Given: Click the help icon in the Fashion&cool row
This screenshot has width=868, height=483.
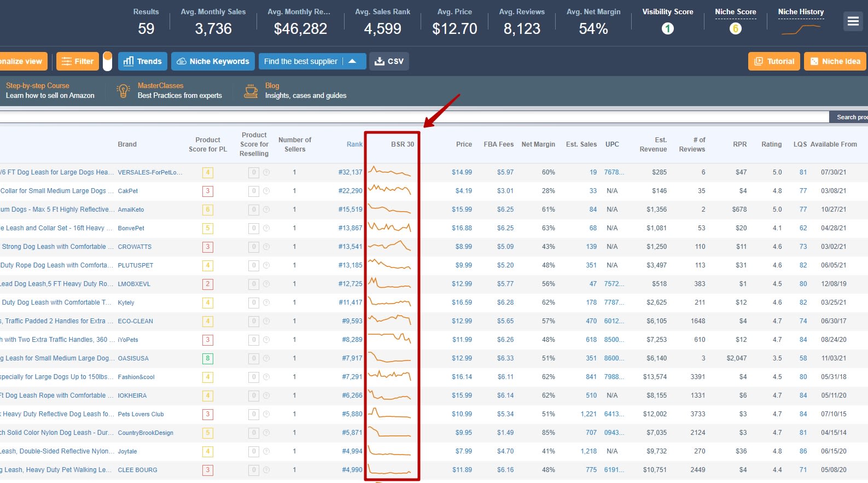Looking at the screenshot, I should pyautogui.click(x=266, y=377).
